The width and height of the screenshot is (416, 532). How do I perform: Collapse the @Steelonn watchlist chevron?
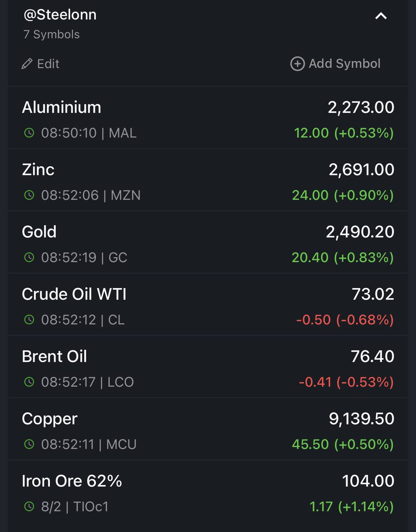[x=381, y=16]
